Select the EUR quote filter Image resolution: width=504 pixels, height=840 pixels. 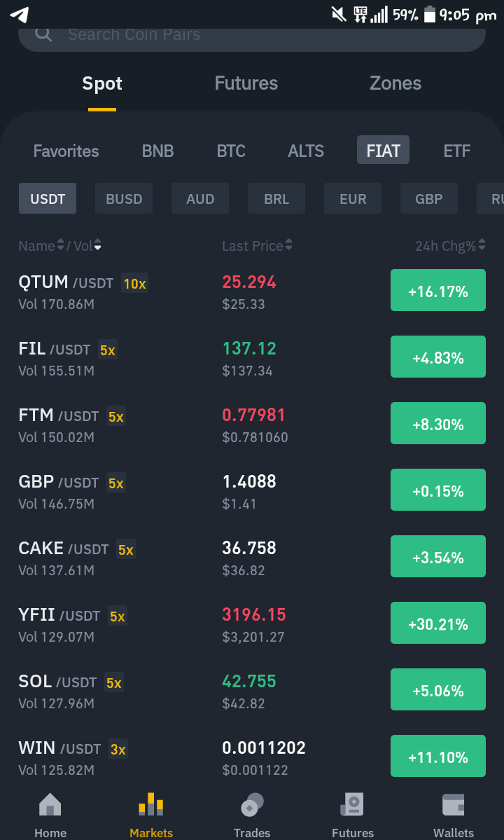[x=353, y=199]
